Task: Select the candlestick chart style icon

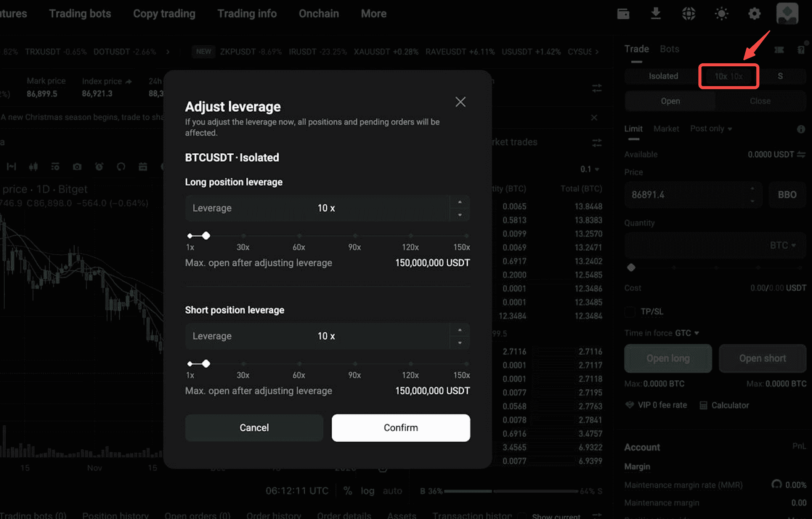Action: [34, 167]
